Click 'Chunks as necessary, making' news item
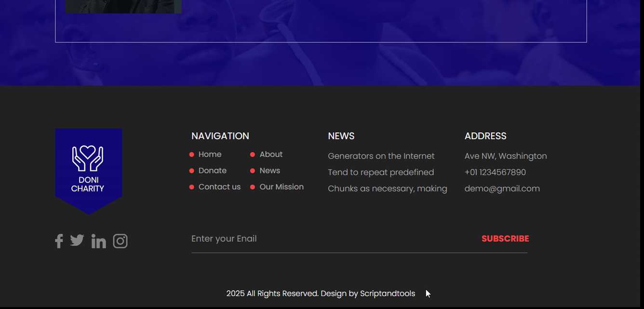The image size is (644, 309). point(388,189)
